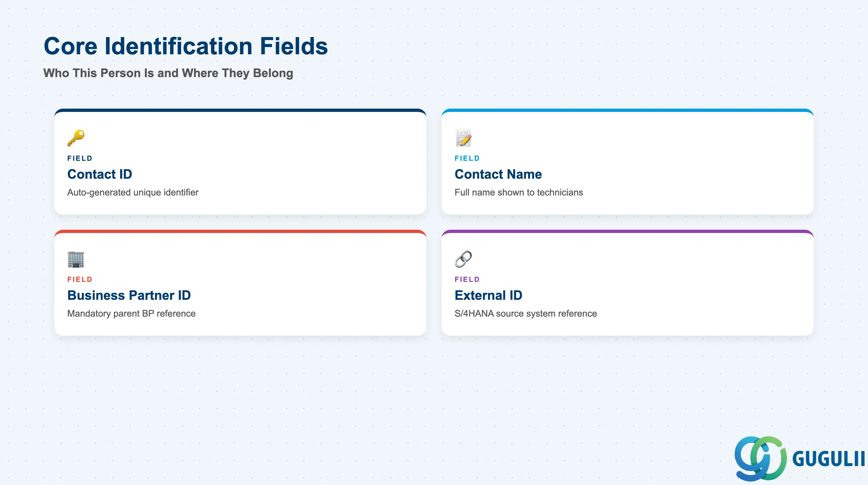The height and width of the screenshot is (485, 868).
Task: Click the chain link icon
Action: pos(463,259)
